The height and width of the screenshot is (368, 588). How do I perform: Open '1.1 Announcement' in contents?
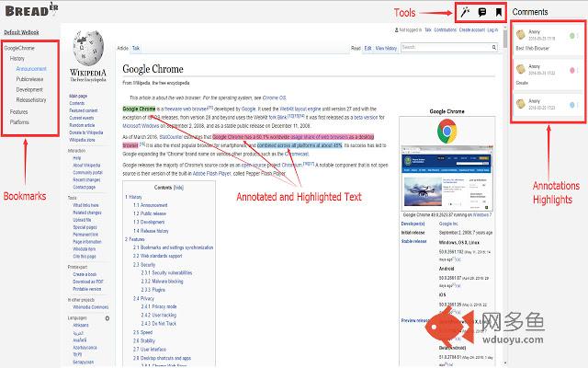[x=151, y=205]
